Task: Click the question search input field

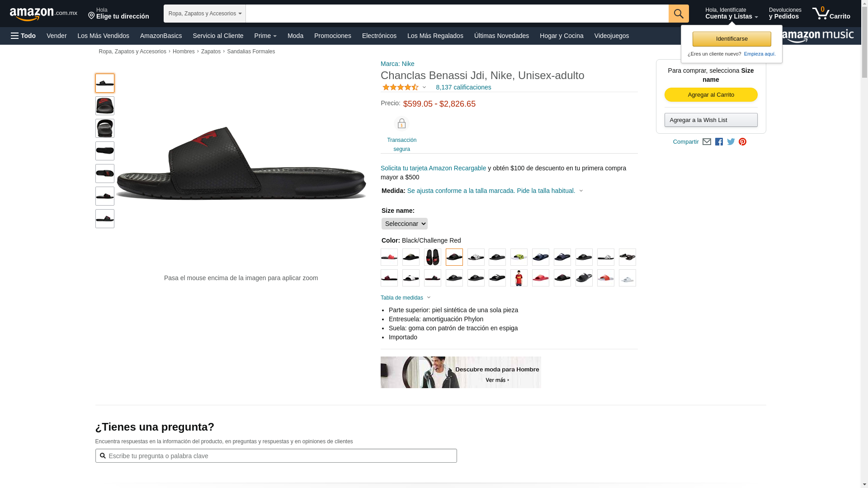Action: [276, 456]
